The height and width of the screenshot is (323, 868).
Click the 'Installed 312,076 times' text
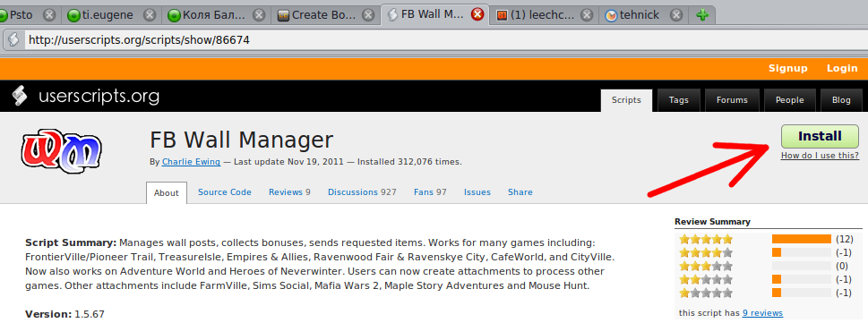409,162
